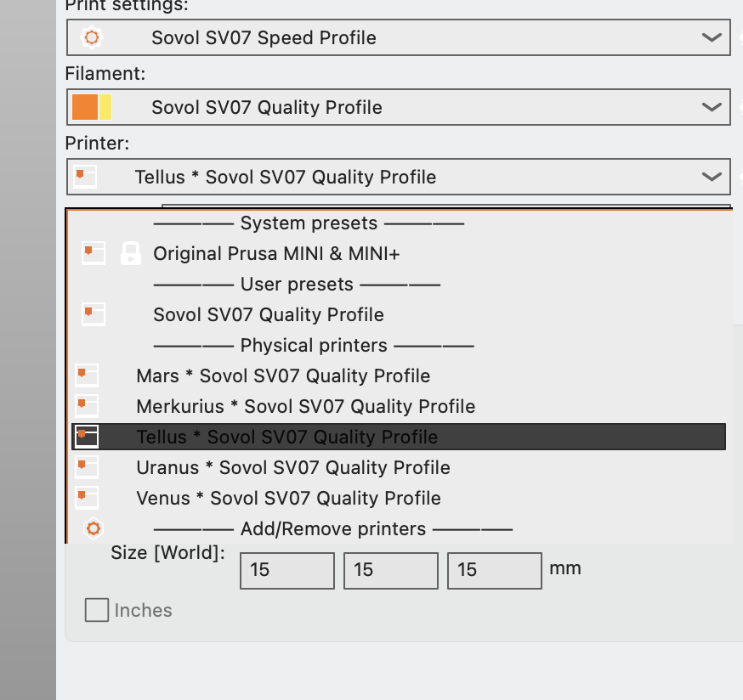The width and height of the screenshot is (743, 700).
Task: Click the Size [World]: label
Action: pyautogui.click(x=167, y=552)
